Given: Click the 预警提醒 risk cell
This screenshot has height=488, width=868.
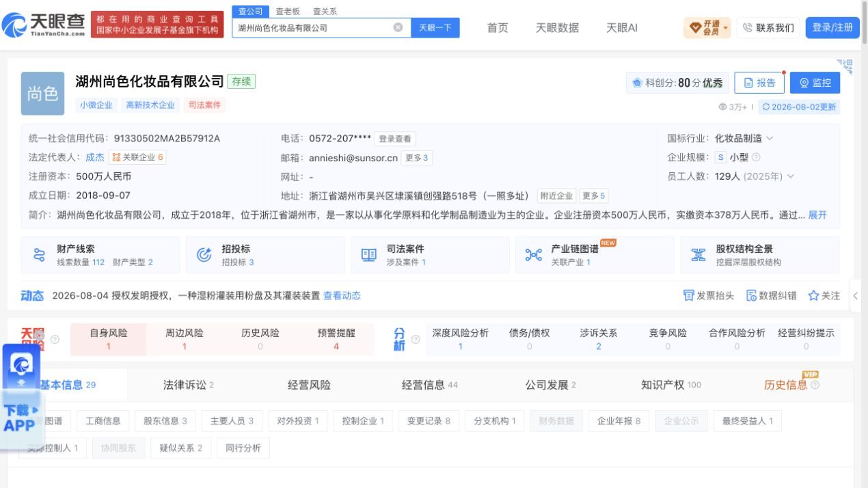Looking at the screenshot, I should [x=336, y=339].
